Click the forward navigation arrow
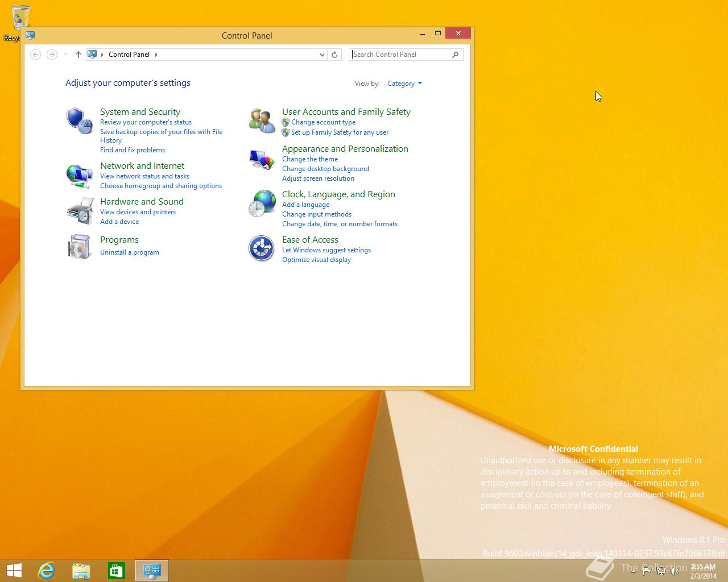 tap(52, 55)
